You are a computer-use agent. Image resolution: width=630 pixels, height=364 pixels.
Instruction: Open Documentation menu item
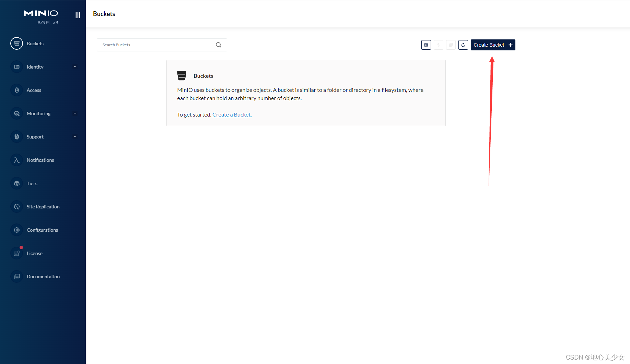[x=43, y=277]
